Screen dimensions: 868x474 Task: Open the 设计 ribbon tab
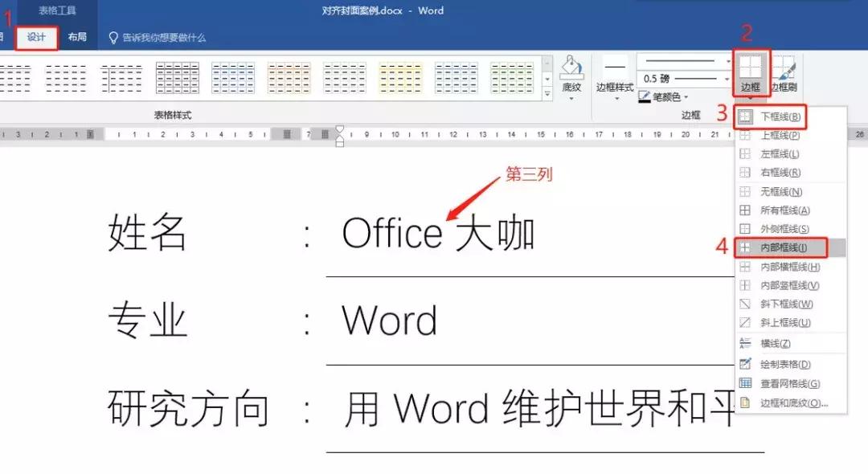click(x=36, y=38)
